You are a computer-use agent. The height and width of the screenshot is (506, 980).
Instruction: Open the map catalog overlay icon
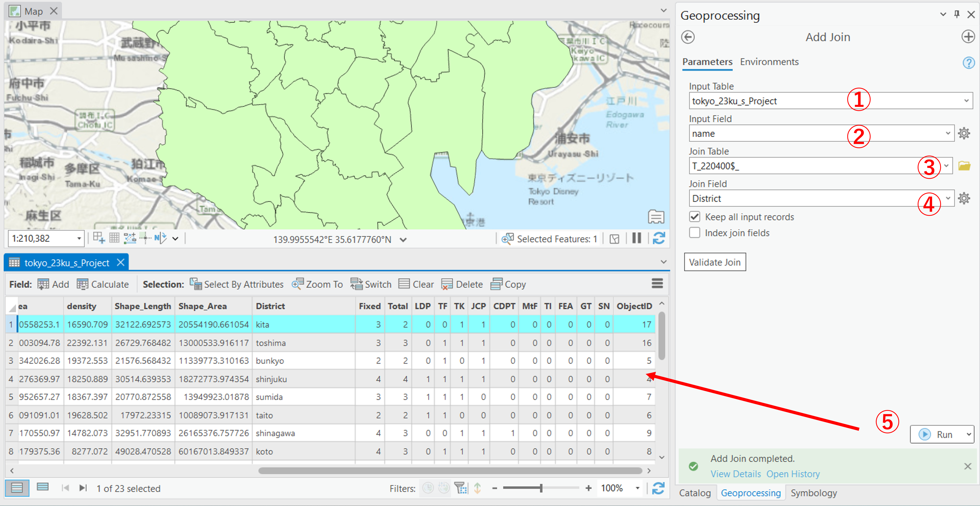[656, 217]
